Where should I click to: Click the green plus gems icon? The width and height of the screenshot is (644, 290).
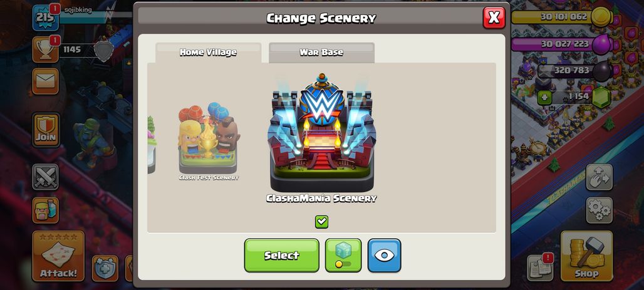[544, 97]
